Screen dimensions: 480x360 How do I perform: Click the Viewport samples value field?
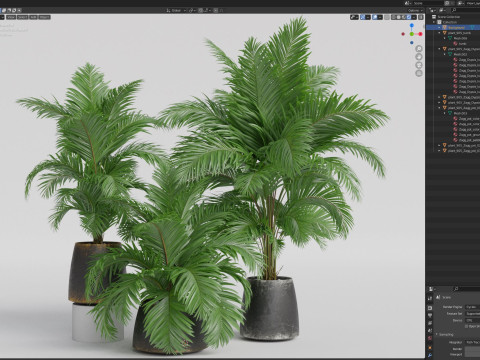[472, 354]
